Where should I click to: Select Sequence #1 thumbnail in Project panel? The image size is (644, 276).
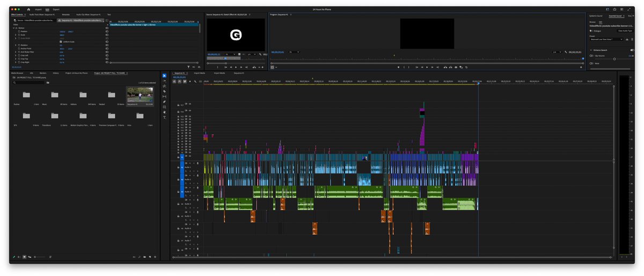tap(140, 96)
